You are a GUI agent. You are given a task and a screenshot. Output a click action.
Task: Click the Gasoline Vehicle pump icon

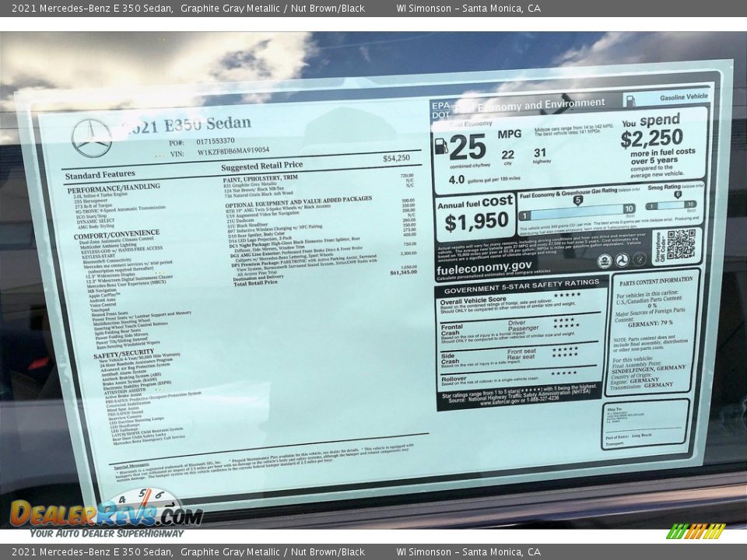click(630, 100)
